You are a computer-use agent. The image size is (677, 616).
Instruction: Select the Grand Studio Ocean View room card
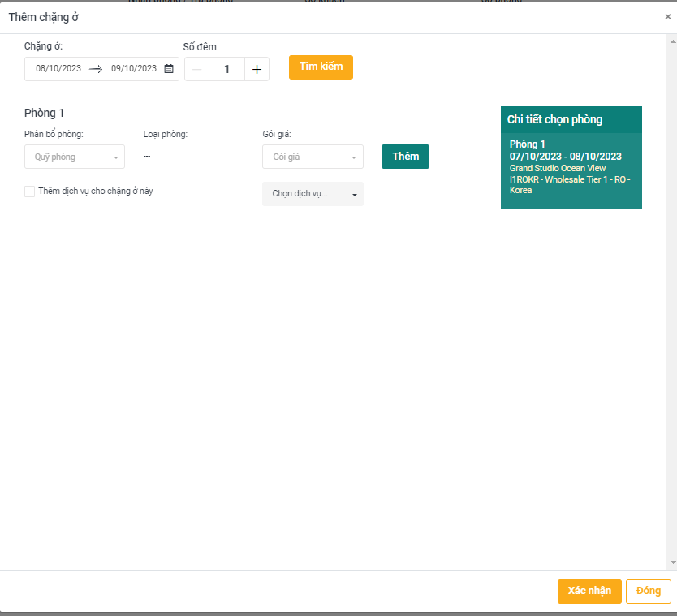click(571, 168)
